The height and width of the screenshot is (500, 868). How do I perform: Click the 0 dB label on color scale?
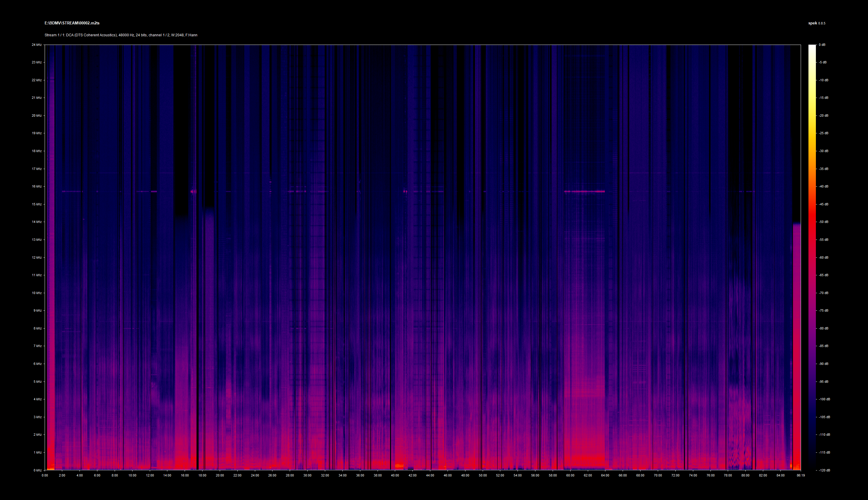(x=822, y=45)
